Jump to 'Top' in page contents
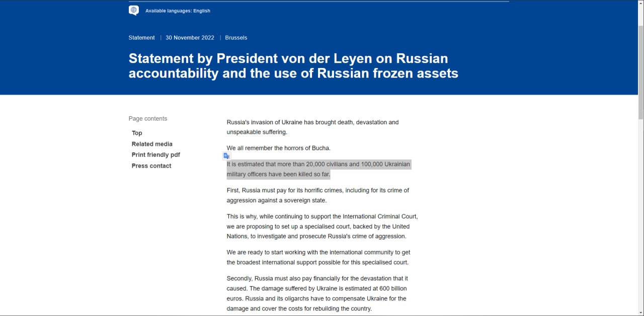 (137, 133)
